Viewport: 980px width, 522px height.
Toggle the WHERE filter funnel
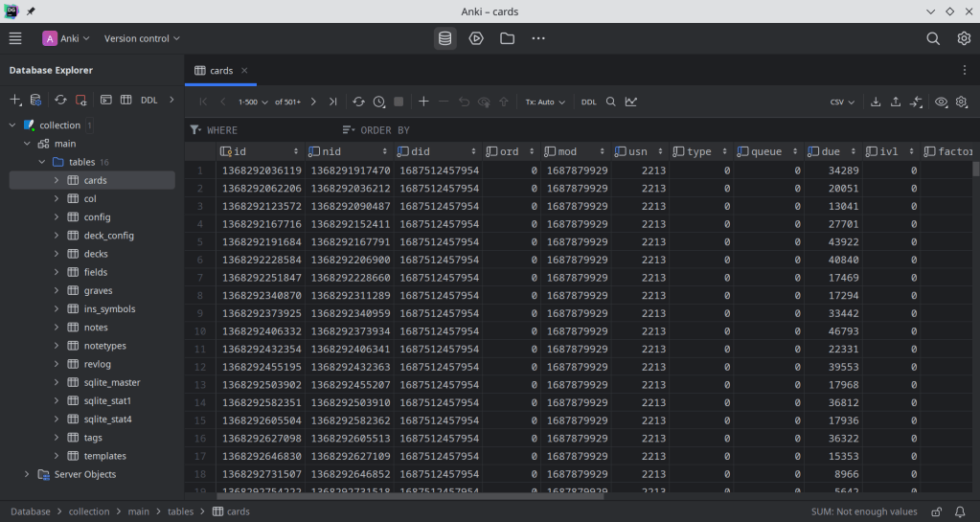[195, 130]
